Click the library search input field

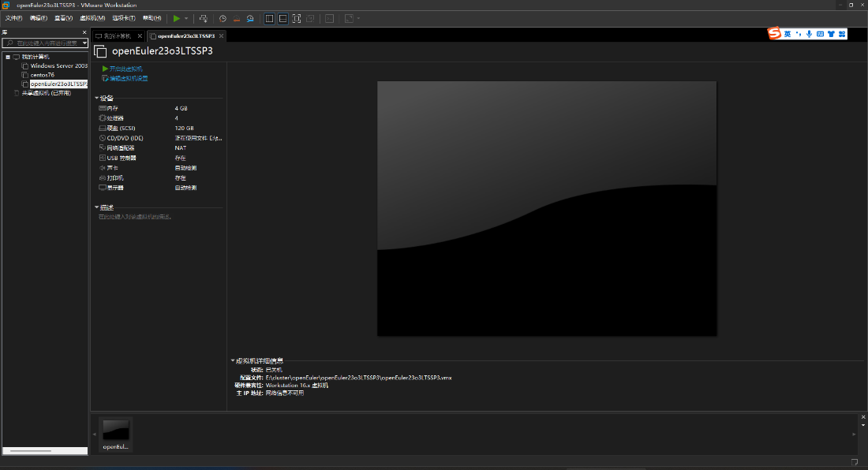[x=45, y=43]
